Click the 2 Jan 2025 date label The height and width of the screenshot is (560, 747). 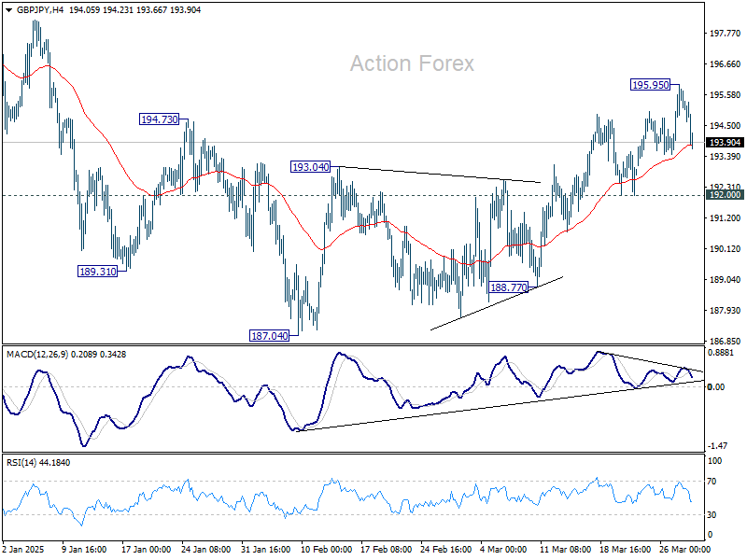23,549
